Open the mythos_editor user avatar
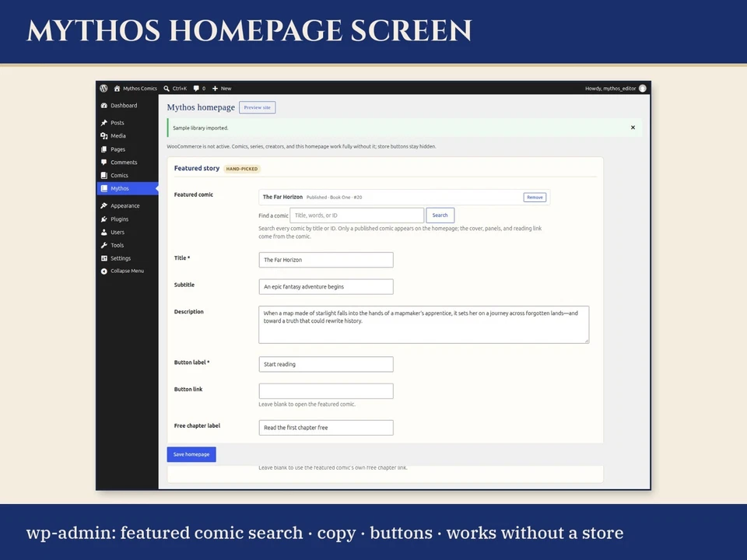The width and height of the screenshot is (747, 560). (643, 88)
